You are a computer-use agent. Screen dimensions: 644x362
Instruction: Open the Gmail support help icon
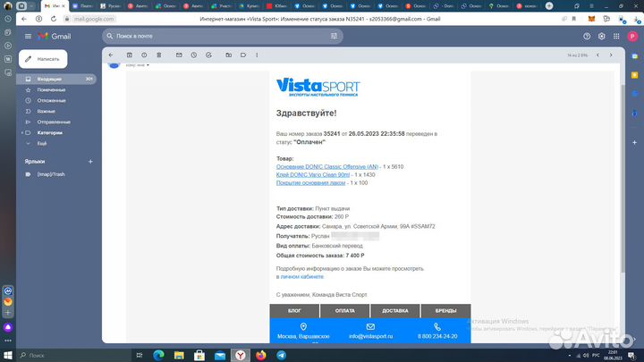pyautogui.click(x=587, y=36)
